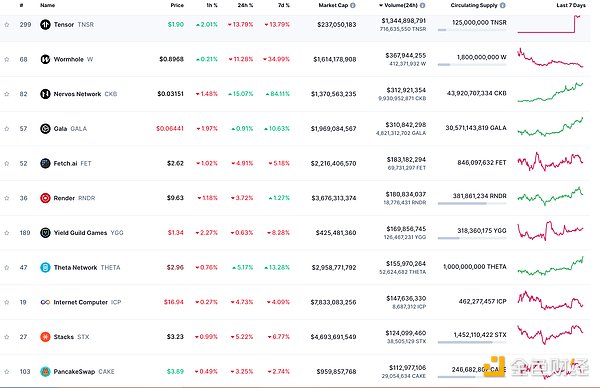Click the Stacks orange logo icon
Viewport: 600px width, 388px height.
tap(45, 337)
